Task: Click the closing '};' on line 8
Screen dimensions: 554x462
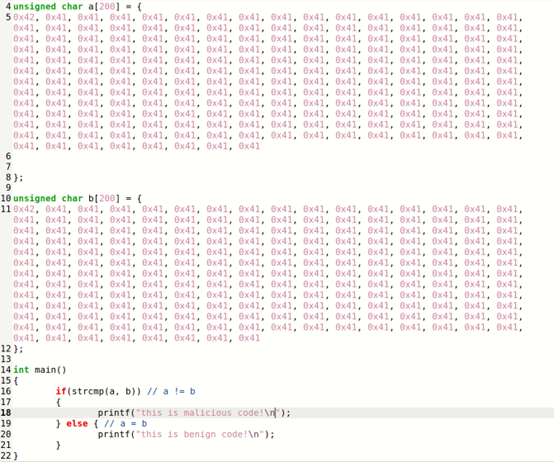Action: tap(18, 177)
